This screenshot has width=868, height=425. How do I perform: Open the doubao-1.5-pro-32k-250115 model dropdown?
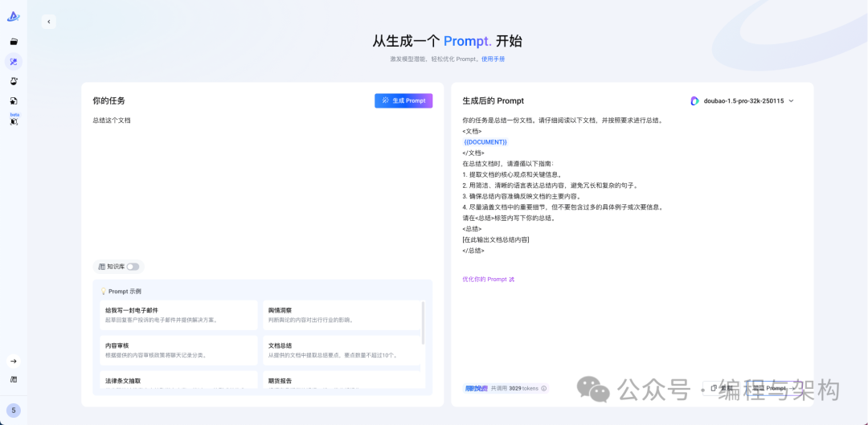[742, 100]
